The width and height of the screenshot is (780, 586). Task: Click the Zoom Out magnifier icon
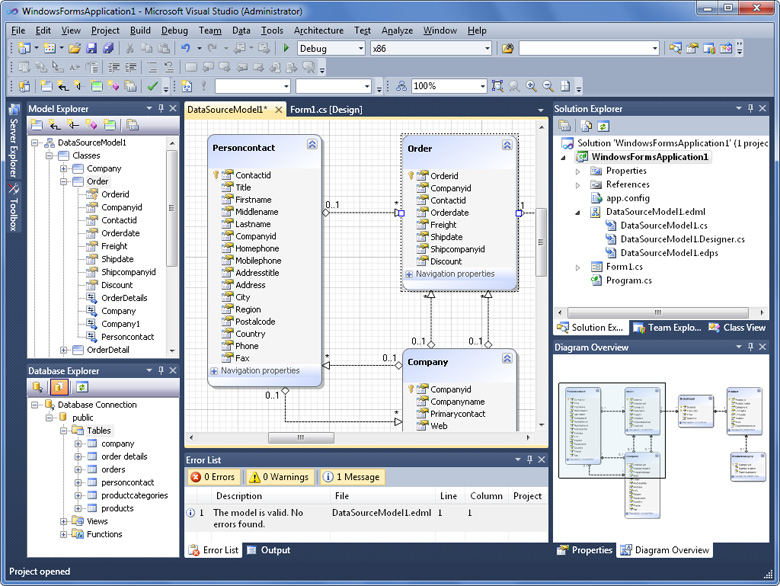pos(548,86)
